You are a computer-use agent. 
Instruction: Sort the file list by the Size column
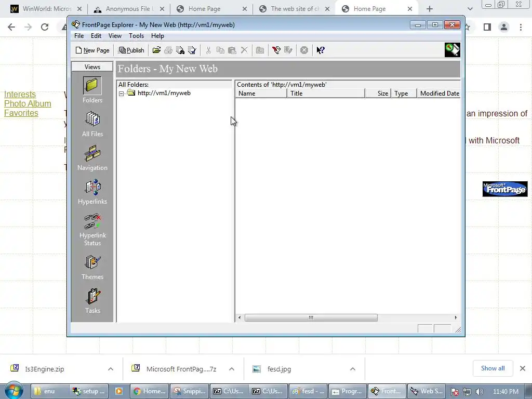[x=378, y=94]
